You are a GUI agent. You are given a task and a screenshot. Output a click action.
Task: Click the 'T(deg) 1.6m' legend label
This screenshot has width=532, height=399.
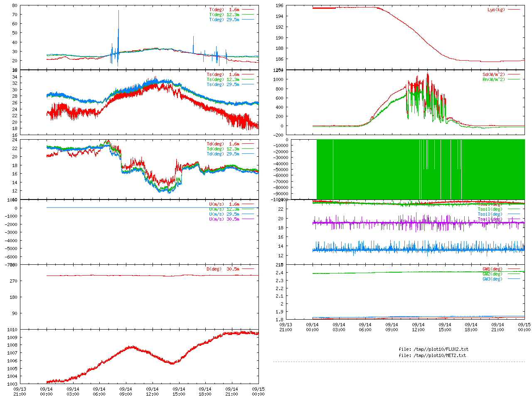[x=224, y=10]
